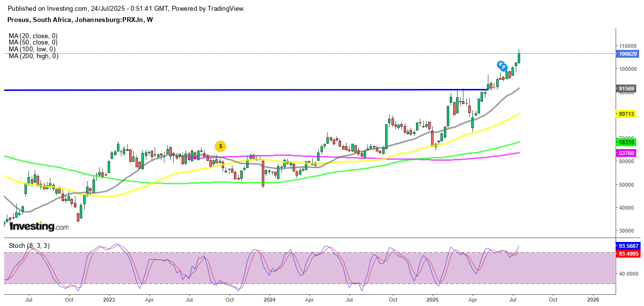Click the grey 91569 MA price tag

[x=627, y=88]
